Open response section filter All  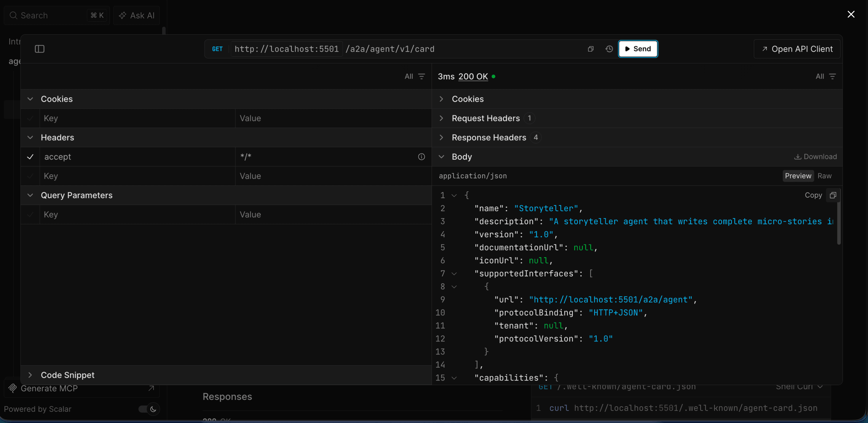(x=826, y=77)
